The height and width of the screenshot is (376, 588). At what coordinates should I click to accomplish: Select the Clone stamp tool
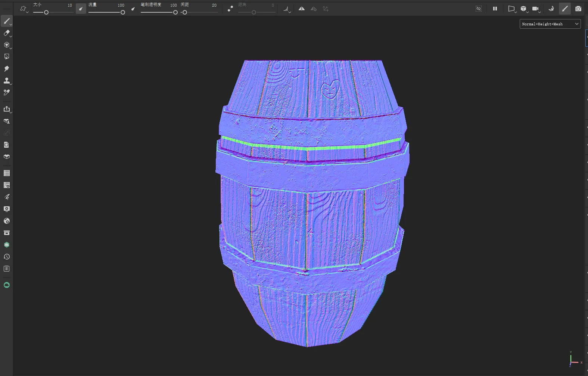tap(6, 81)
